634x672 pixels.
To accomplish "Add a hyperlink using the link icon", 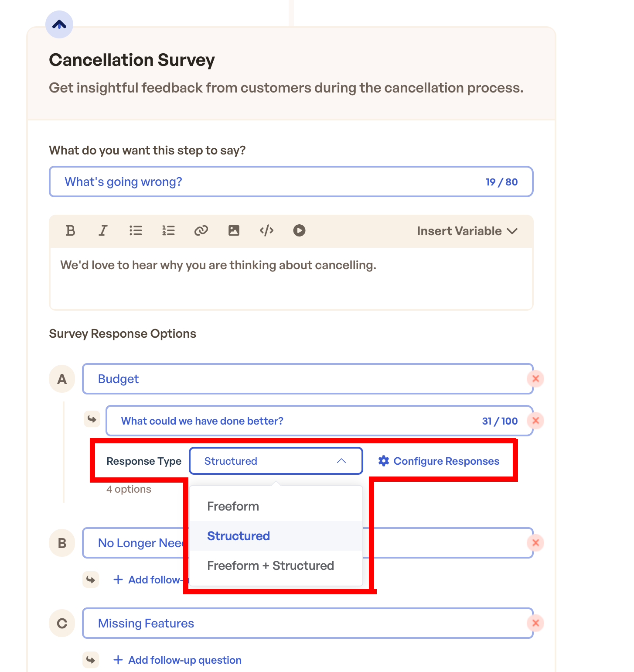I will pos(201,230).
